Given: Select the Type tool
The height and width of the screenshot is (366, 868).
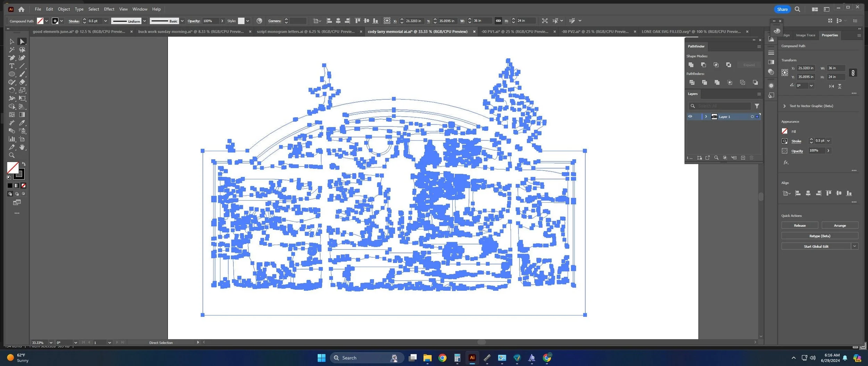Looking at the screenshot, I should 12,66.
